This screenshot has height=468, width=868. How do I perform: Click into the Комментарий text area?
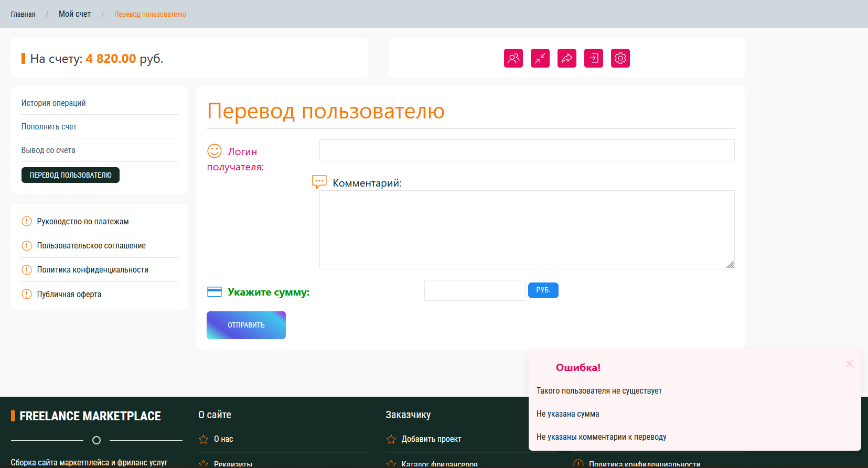click(x=527, y=230)
